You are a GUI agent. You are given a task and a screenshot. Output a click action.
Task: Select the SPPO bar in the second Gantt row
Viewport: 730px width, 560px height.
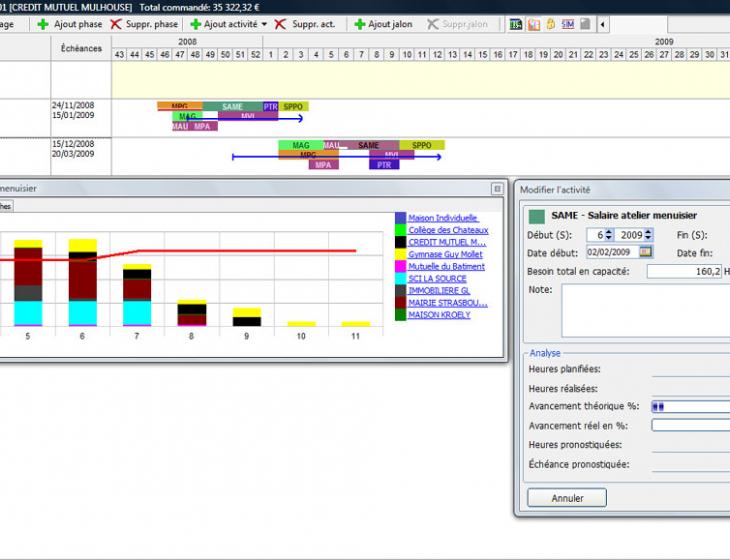[421, 145]
